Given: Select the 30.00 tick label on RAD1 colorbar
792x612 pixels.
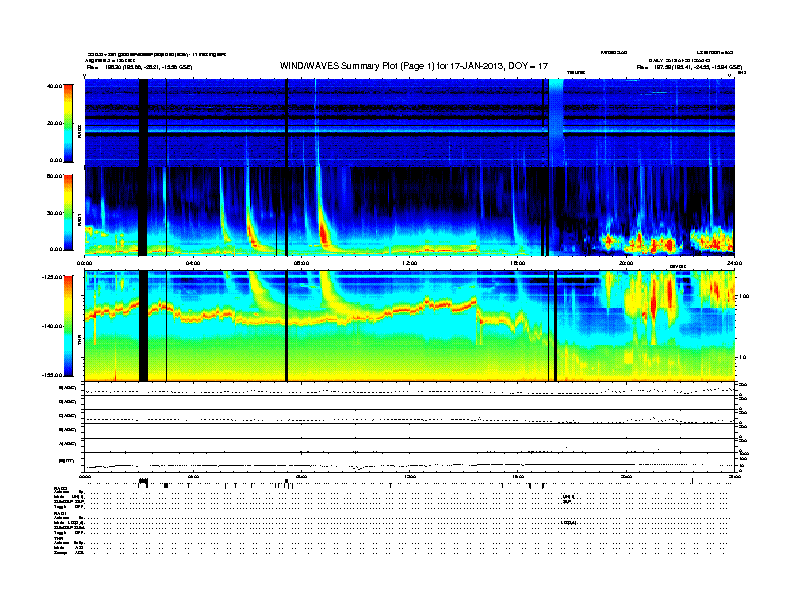Looking at the screenshot, I should tap(55, 213).
